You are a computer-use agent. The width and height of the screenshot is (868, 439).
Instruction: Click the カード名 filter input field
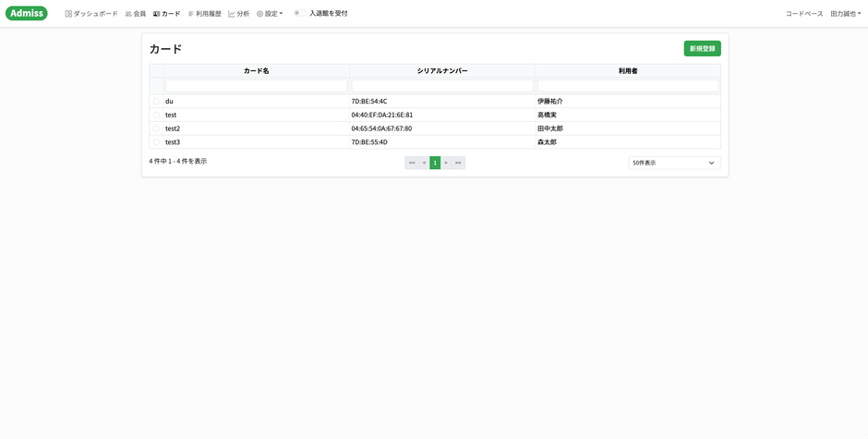256,86
